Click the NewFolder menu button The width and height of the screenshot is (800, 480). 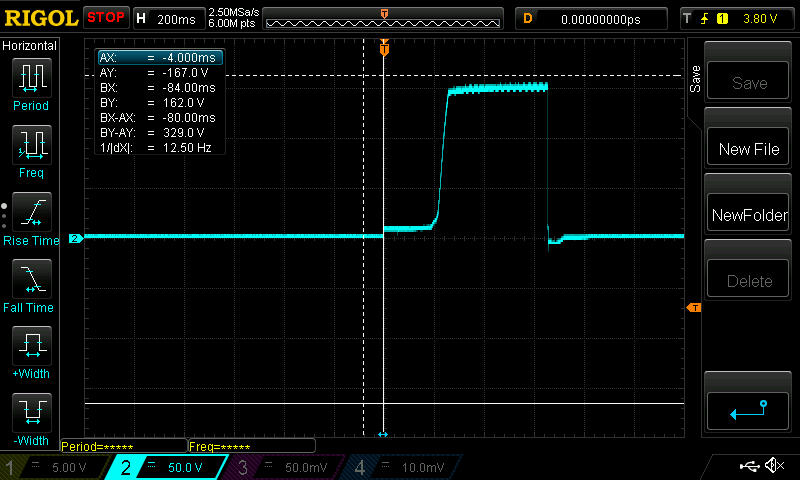pyautogui.click(x=749, y=215)
